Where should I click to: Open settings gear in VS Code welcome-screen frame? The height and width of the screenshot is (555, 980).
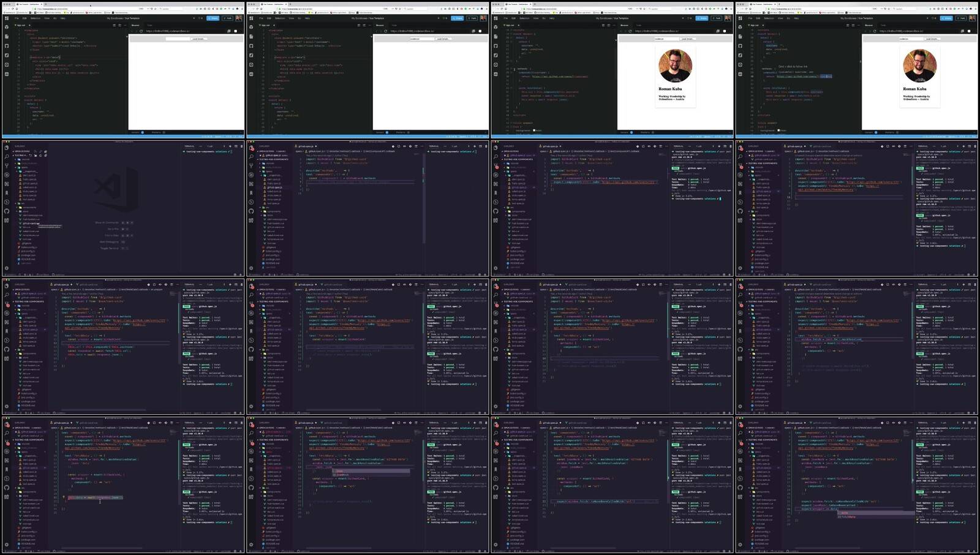click(x=7, y=268)
